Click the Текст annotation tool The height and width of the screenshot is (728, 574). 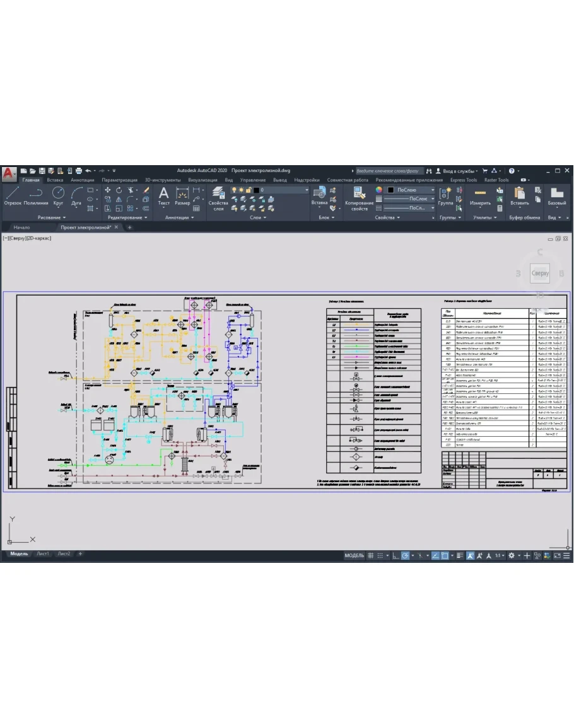coord(163,195)
